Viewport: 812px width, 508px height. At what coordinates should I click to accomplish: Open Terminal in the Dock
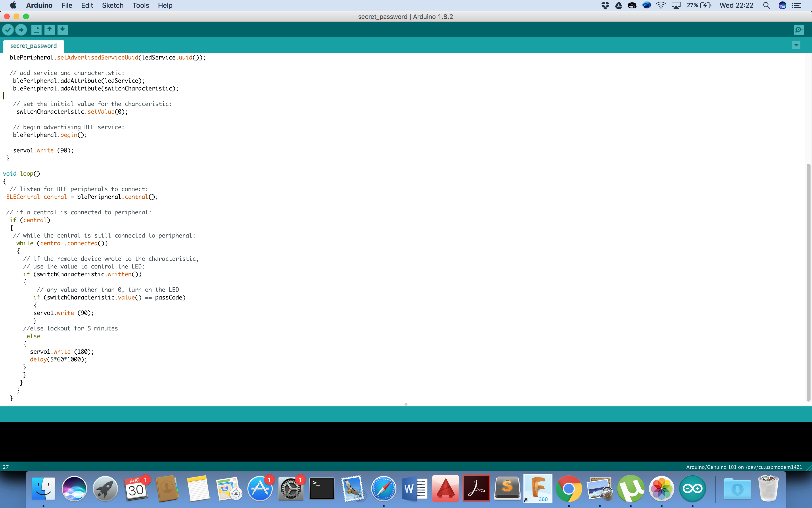coord(321,488)
